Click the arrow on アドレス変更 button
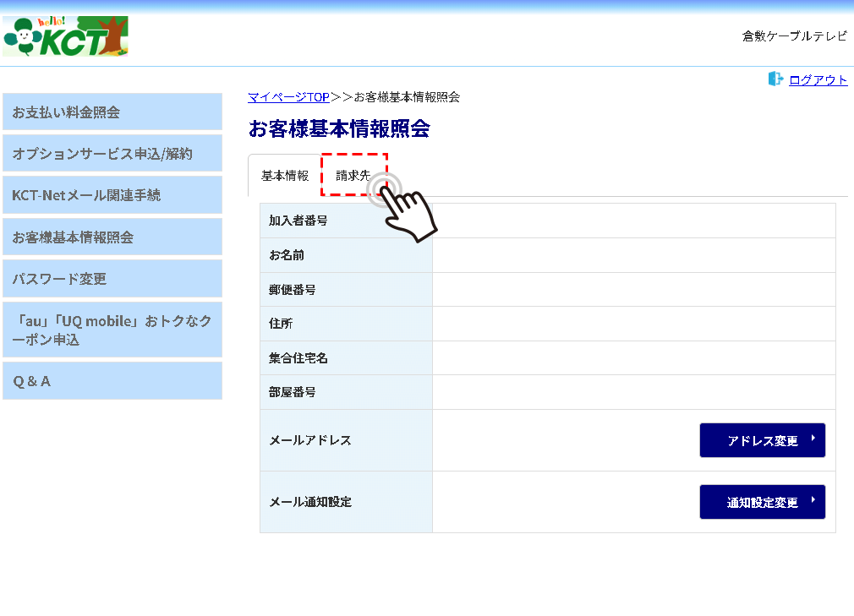This screenshot has width=854, height=616. click(813, 439)
